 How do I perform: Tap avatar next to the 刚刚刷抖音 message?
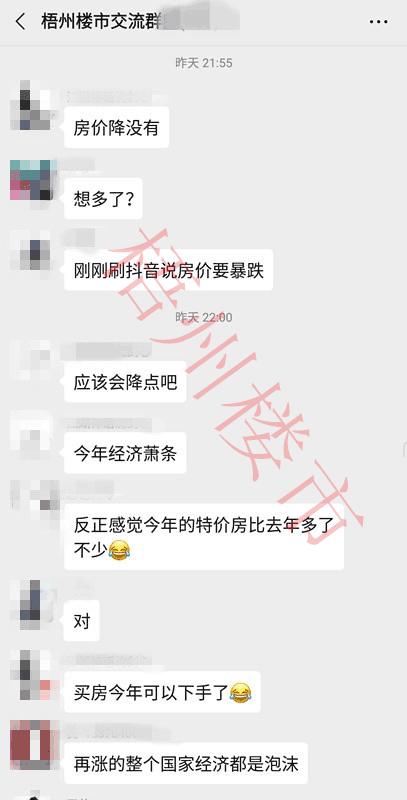(31, 251)
